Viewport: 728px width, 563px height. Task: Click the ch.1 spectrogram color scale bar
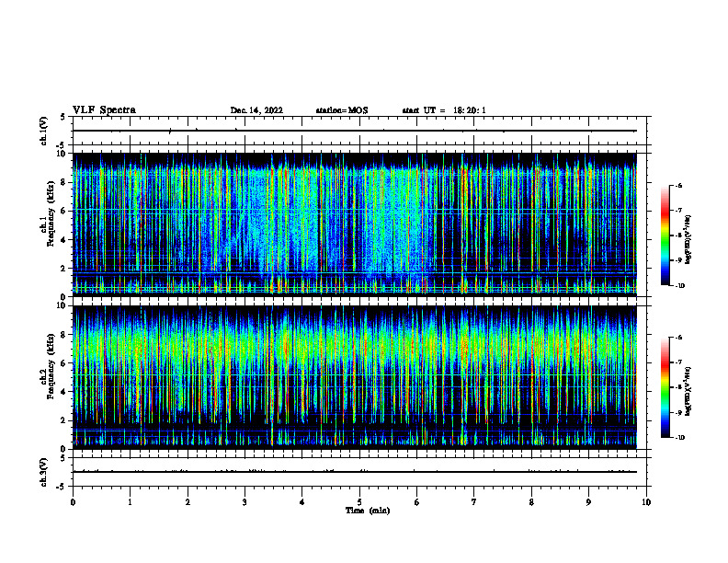pyautogui.click(x=665, y=236)
